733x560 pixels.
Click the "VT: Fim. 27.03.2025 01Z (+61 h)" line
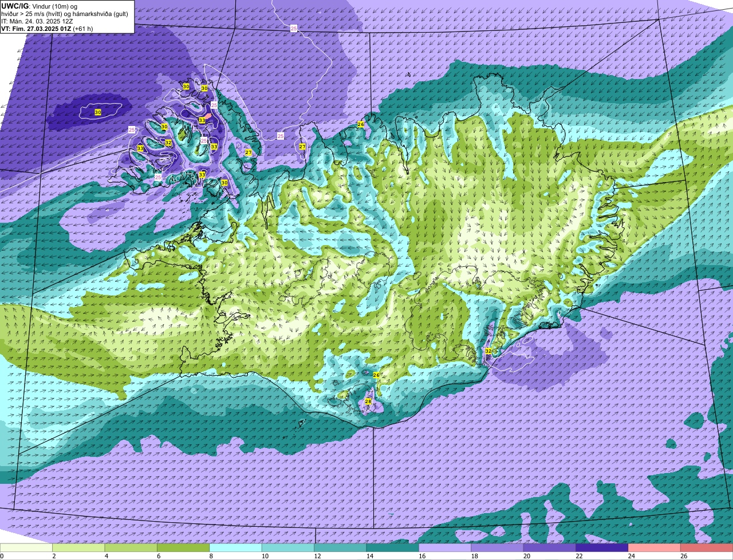point(47,28)
